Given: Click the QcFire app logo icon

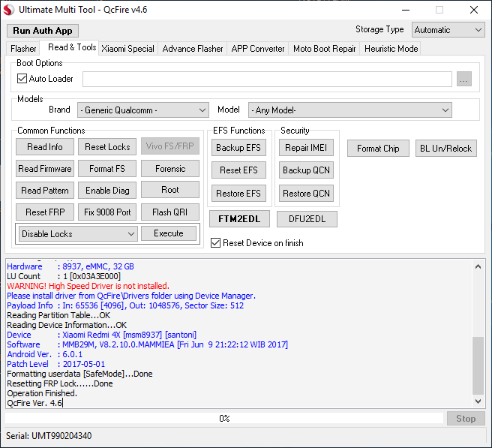Looking at the screenshot, I should pyautogui.click(x=9, y=10).
